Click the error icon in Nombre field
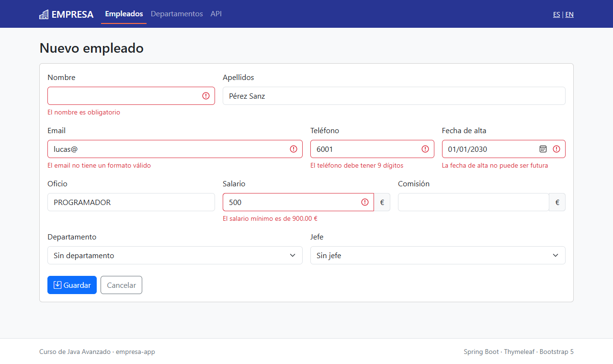The width and height of the screenshot is (613, 364). (206, 96)
